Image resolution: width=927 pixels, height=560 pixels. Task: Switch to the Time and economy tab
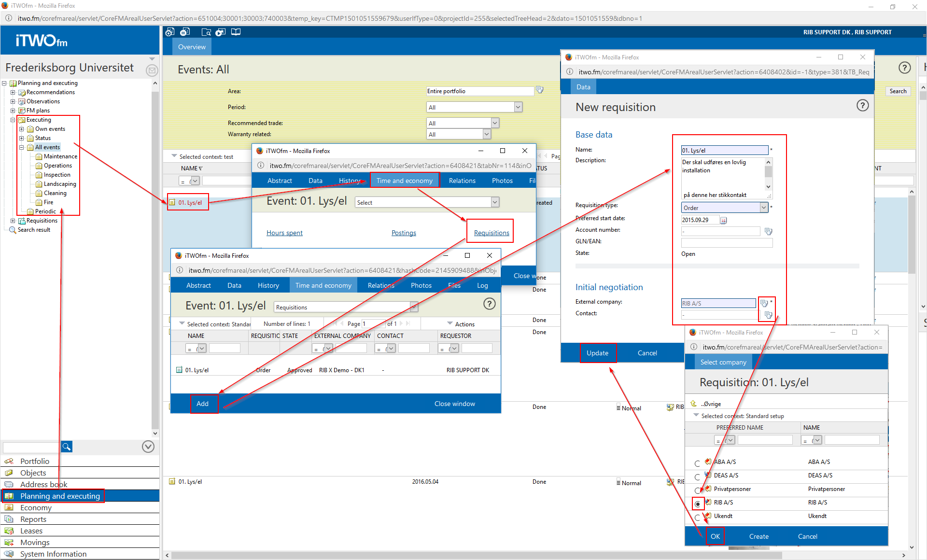[405, 180]
